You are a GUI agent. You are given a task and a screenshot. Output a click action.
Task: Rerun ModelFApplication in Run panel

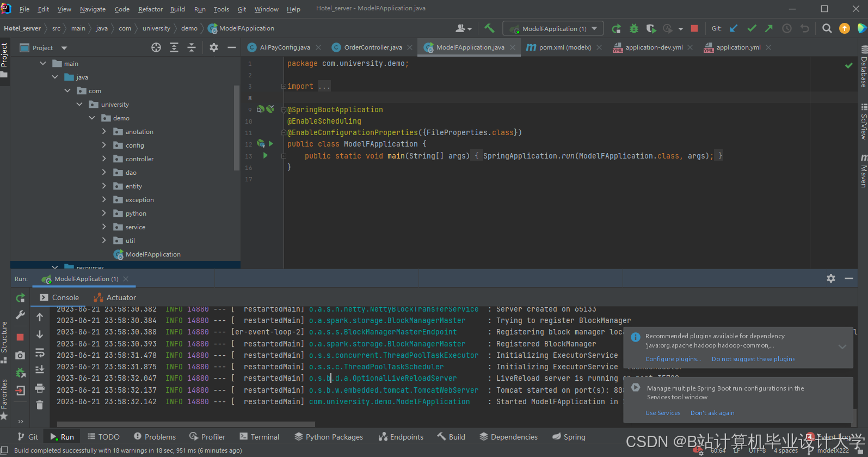pyautogui.click(x=20, y=297)
